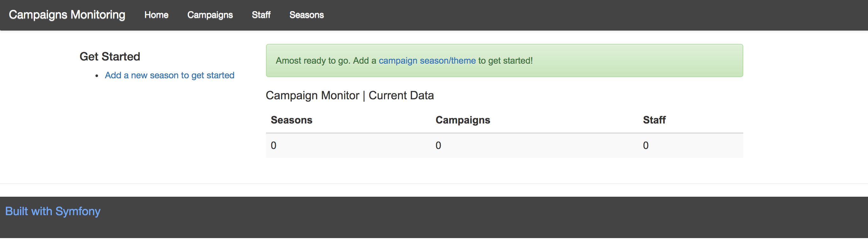Click the 'Campaign Monitor | Current Data' heading
868x247 pixels.
(x=349, y=95)
